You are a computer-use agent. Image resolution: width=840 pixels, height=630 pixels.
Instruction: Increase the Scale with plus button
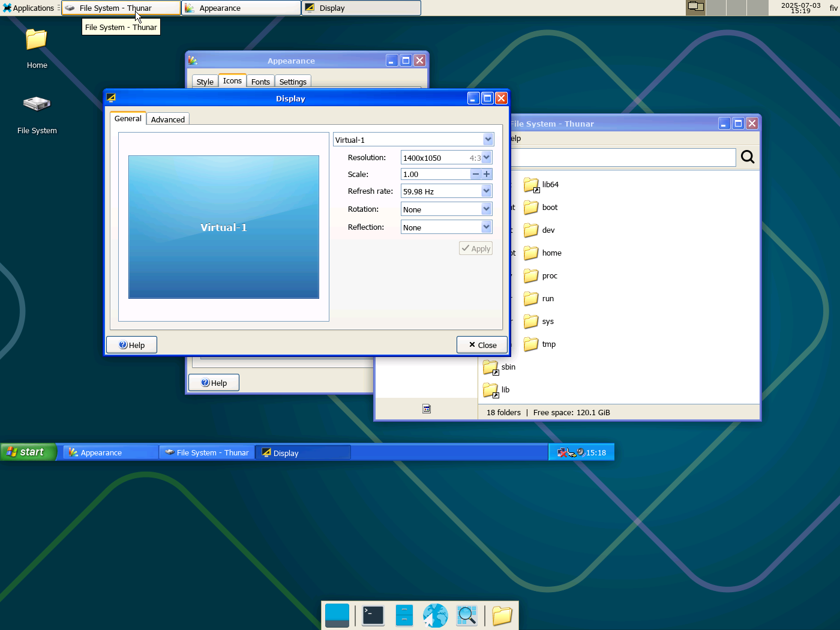point(487,174)
